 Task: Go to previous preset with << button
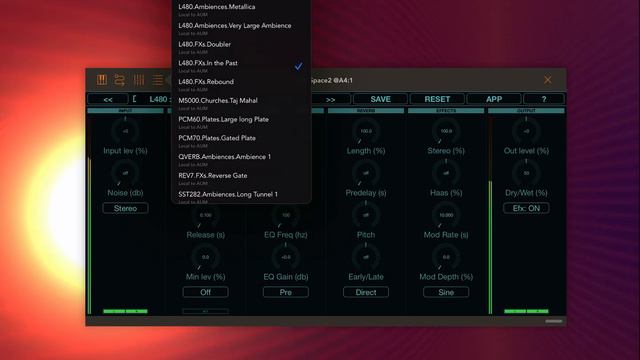[108, 99]
